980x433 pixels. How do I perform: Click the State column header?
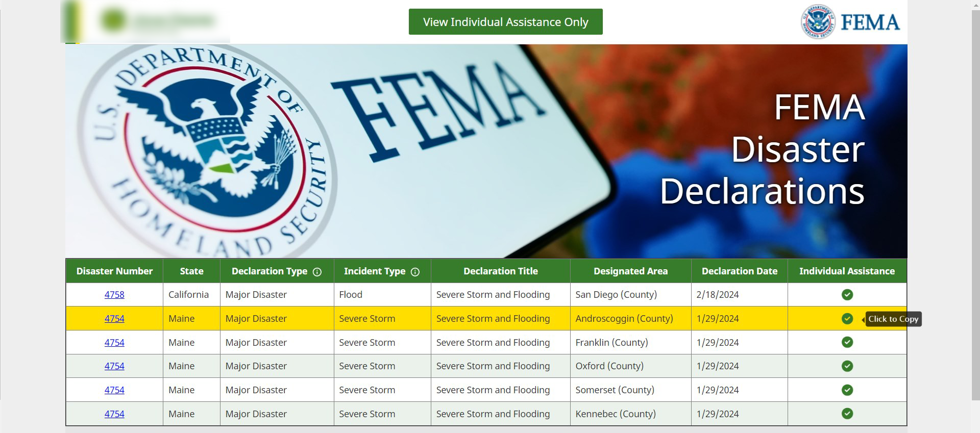point(191,271)
